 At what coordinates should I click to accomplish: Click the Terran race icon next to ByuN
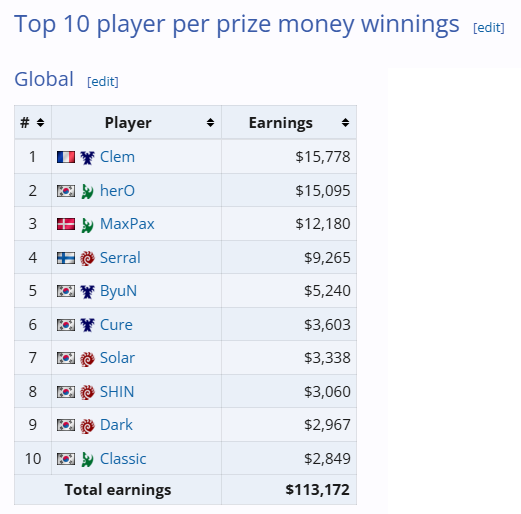click(x=87, y=291)
